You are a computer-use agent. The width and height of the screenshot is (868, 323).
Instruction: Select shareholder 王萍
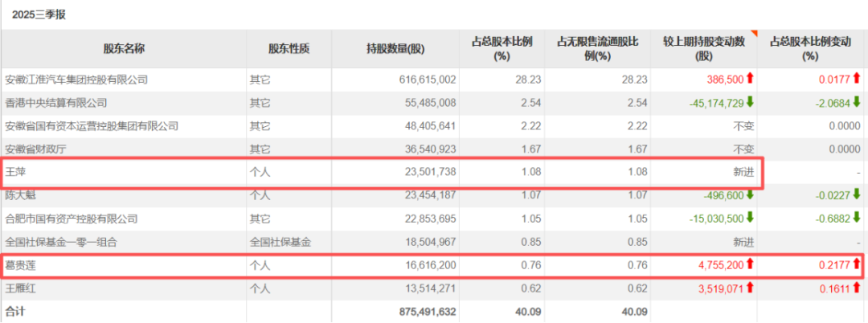(x=15, y=173)
